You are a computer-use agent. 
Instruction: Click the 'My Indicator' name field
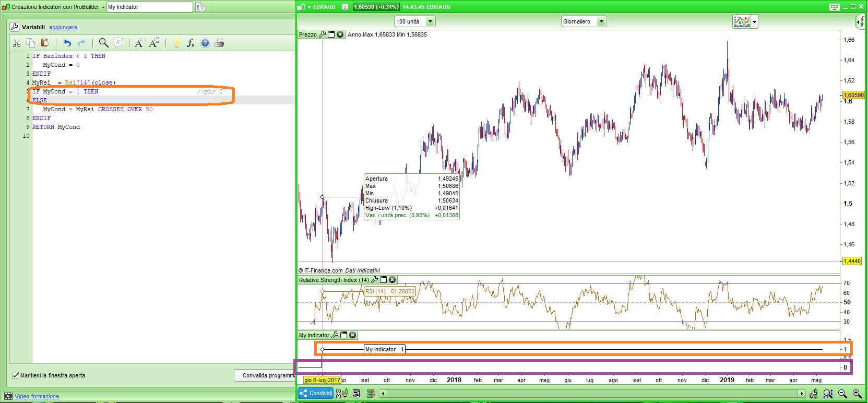[149, 7]
